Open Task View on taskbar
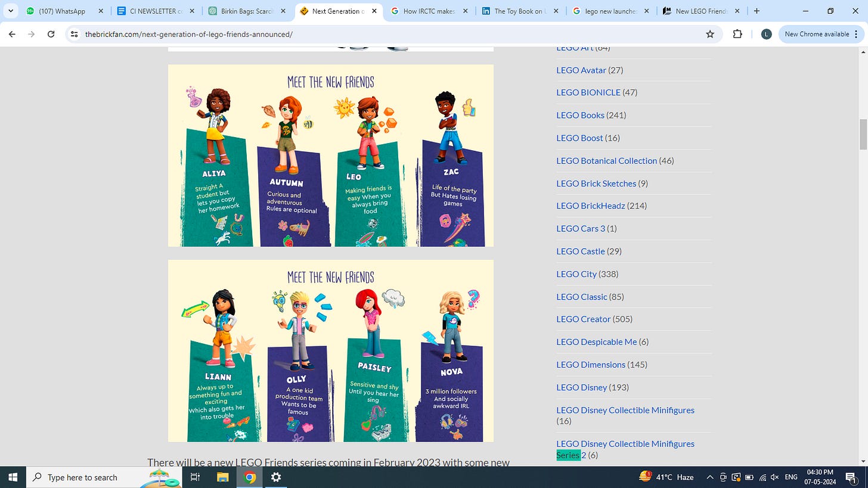Screen dimensions: 868x488 coord(195,477)
